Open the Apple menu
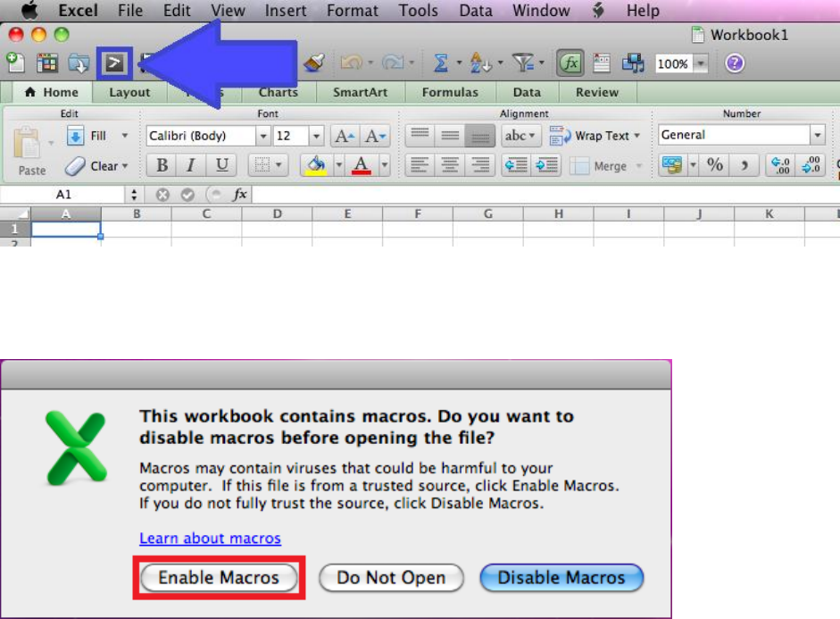The height and width of the screenshot is (619, 840). click(29, 10)
